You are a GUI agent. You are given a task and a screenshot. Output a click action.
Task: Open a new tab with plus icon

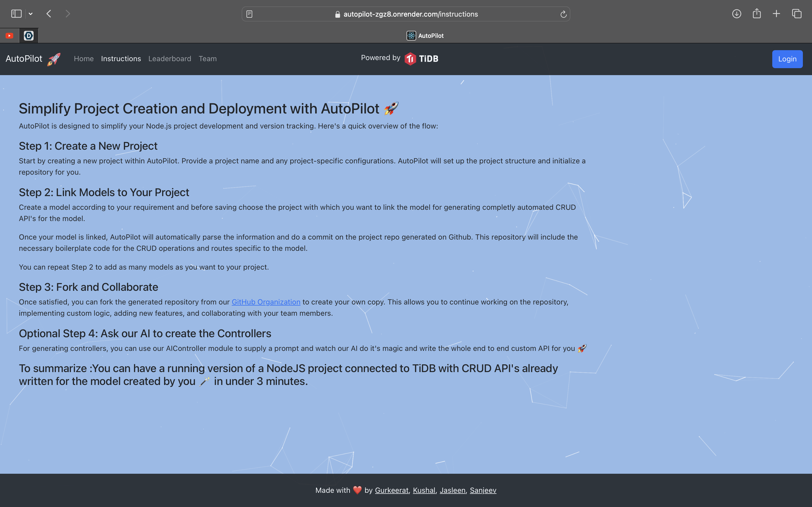point(777,14)
